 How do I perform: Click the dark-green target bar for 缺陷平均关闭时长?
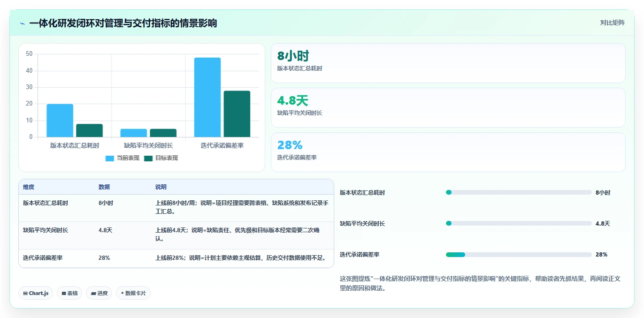pyautogui.click(x=163, y=133)
